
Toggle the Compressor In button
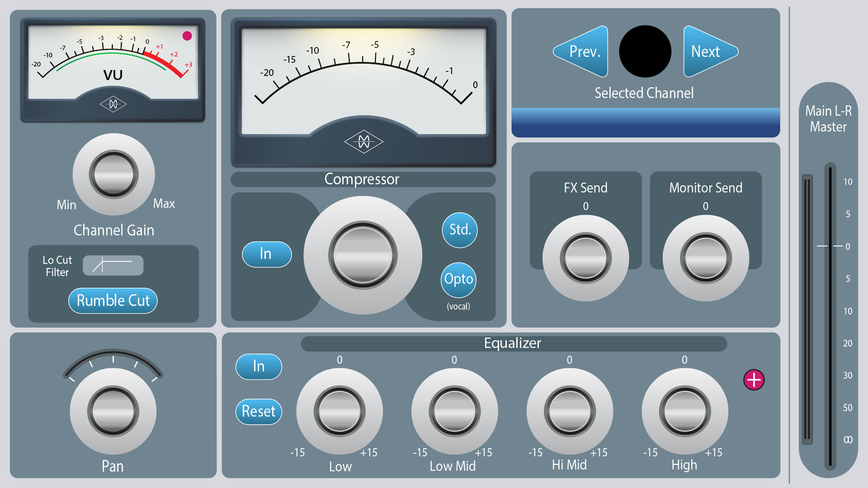[x=267, y=254]
